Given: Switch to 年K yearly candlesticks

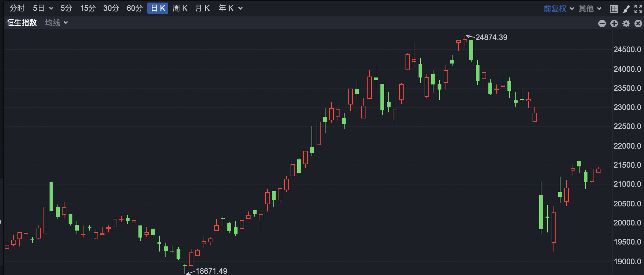Looking at the screenshot, I should pos(226,8).
